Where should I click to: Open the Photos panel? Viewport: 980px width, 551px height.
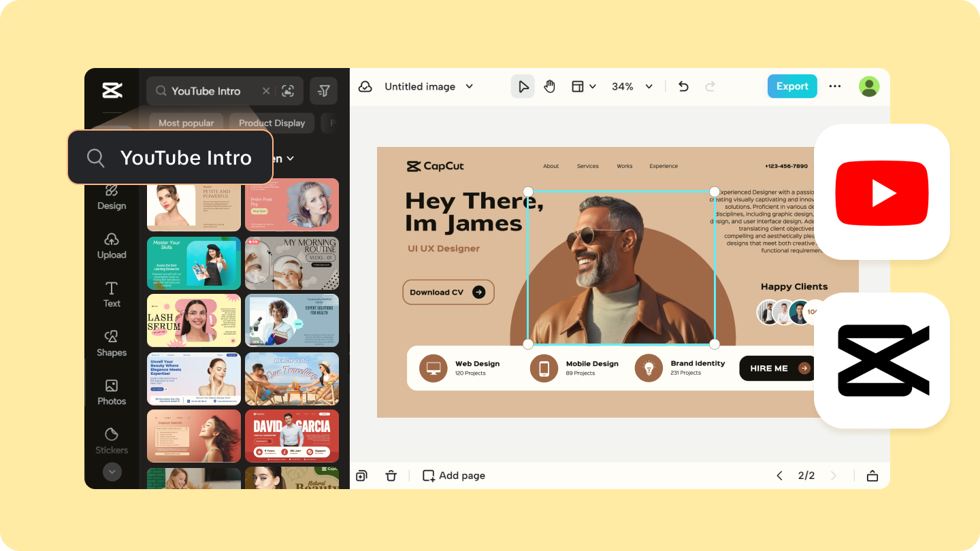[112, 393]
